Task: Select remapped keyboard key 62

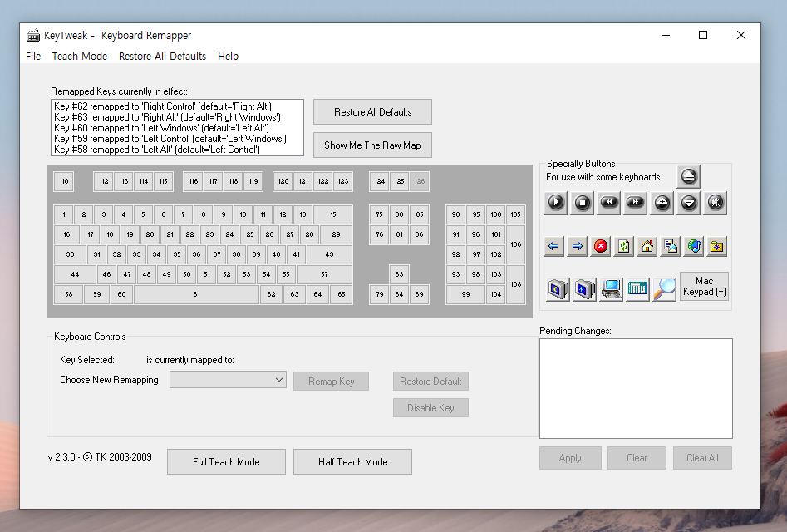Action: pyautogui.click(x=271, y=294)
